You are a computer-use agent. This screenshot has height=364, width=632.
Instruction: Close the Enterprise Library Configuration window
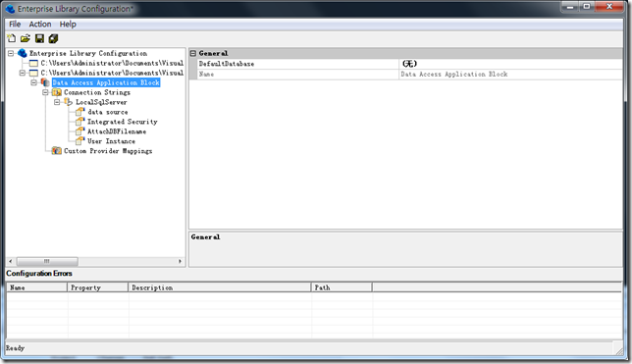[x=609, y=7]
